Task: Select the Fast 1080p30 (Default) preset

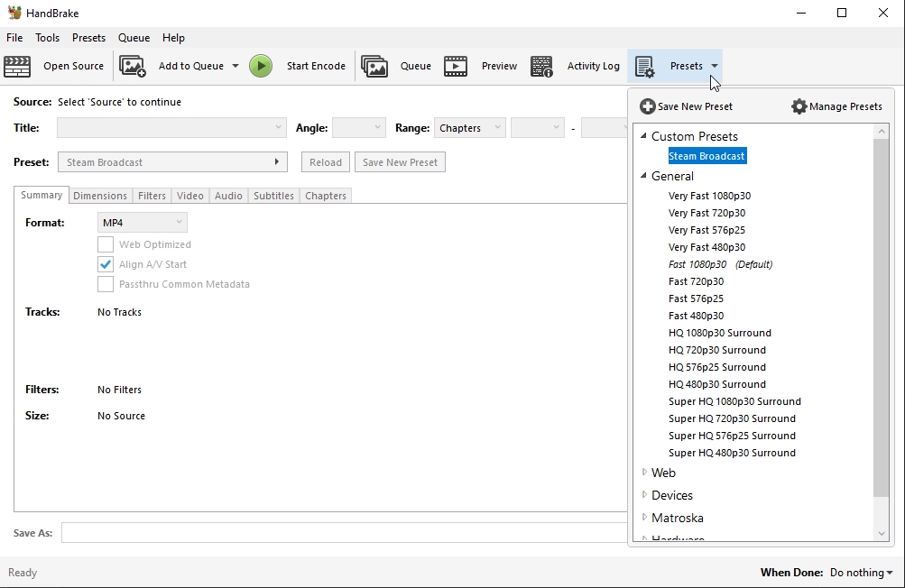Action: pyautogui.click(x=720, y=264)
